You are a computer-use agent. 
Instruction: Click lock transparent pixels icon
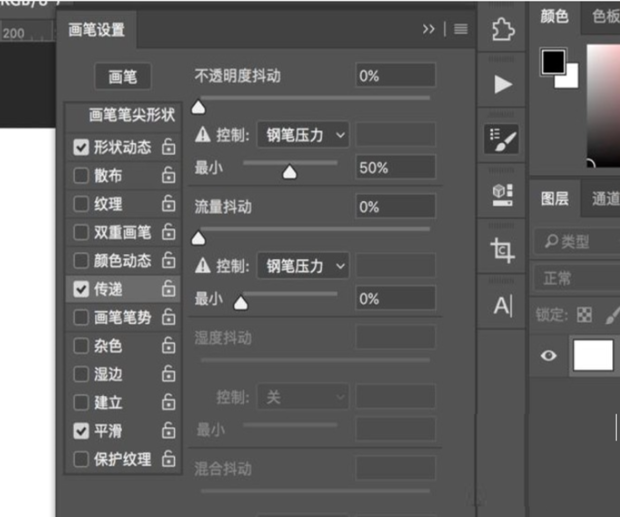click(x=584, y=315)
